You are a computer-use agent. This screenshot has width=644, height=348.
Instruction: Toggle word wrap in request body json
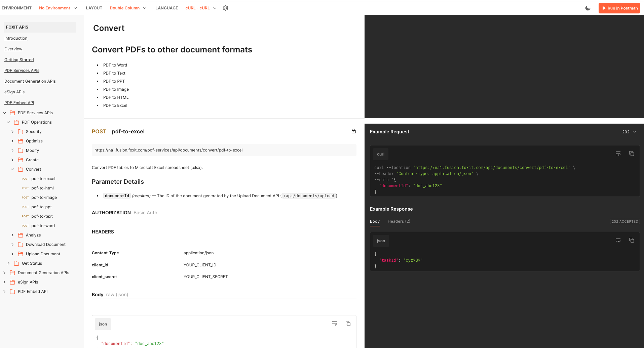point(335,324)
